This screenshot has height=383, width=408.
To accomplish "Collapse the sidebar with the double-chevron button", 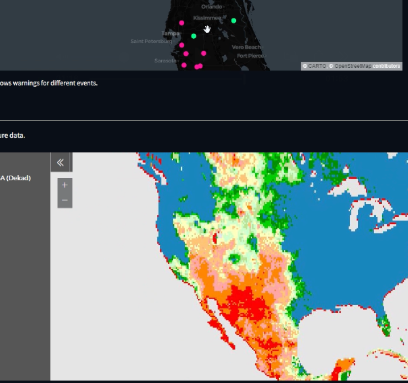I will pos(61,162).
